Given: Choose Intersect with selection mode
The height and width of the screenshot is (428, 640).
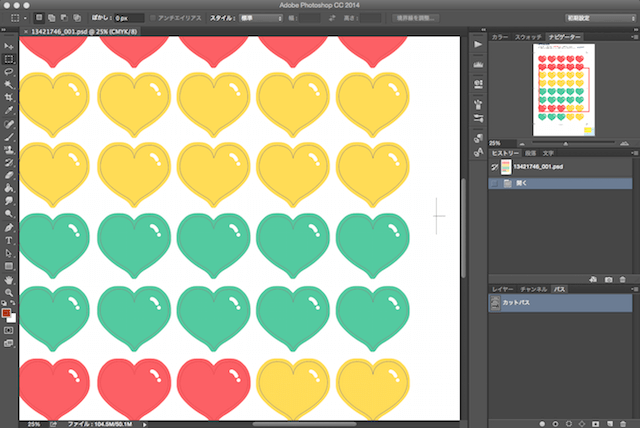Looking at the screenshot, I should [77, 18].
